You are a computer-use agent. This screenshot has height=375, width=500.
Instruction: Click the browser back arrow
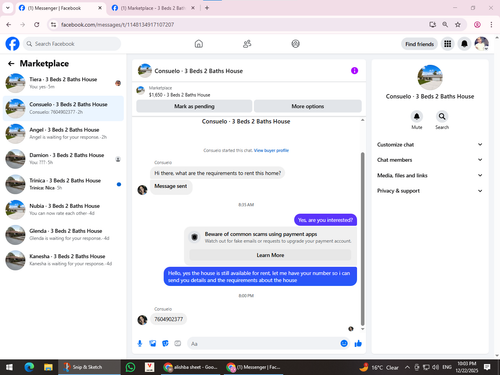[9, 25]
